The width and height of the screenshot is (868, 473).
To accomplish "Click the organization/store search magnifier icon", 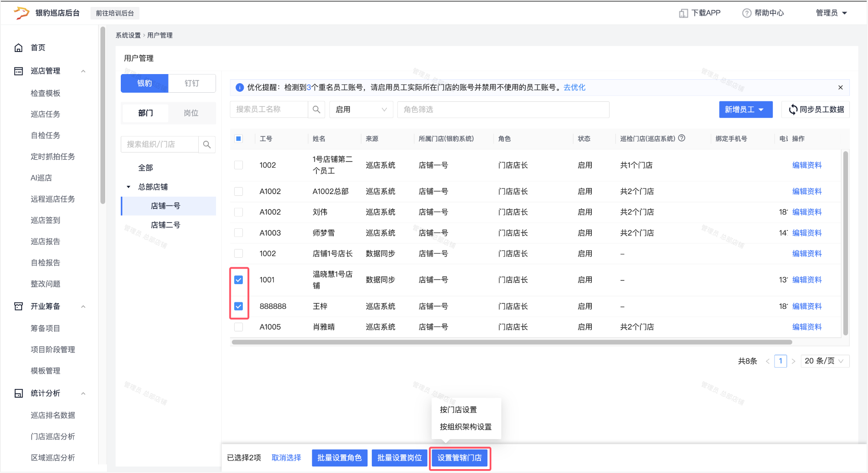I will pos(207,145).
